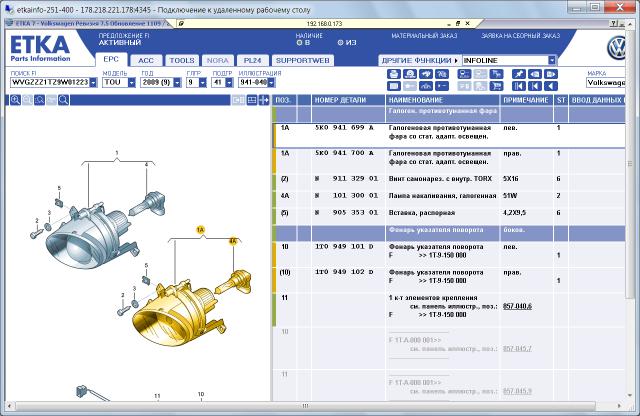The height and width of the screenshot is (416, 640).
Task: Open the SUPPORTWEB tab
Action: [302, 60]
